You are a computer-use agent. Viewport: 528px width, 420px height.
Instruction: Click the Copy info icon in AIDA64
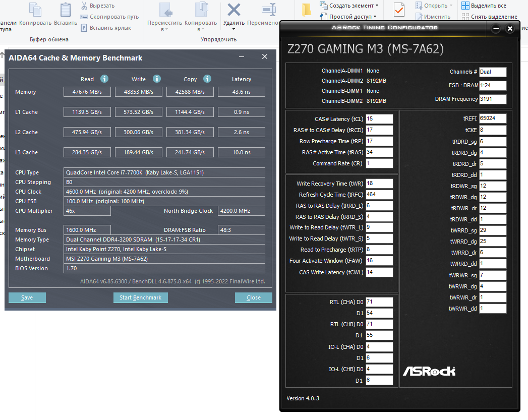pos(207,79)
